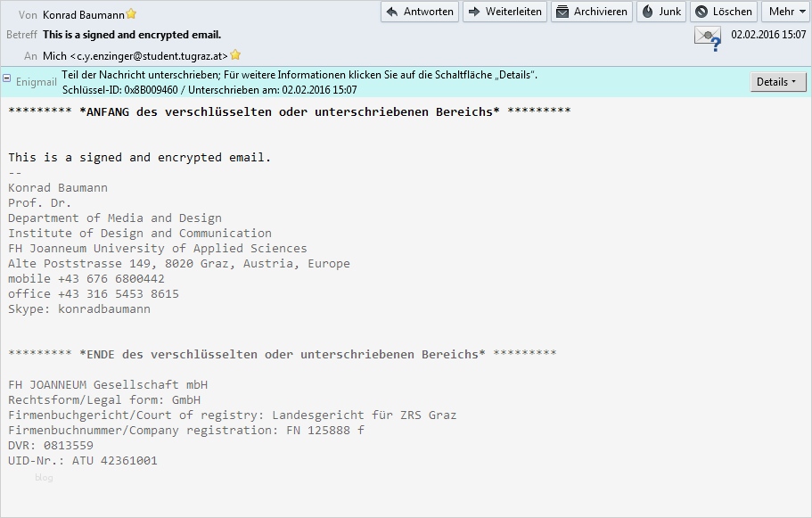Open the Details dropdown
The width and height of the screenshot is (812, 518).
[x=776, y=81]
